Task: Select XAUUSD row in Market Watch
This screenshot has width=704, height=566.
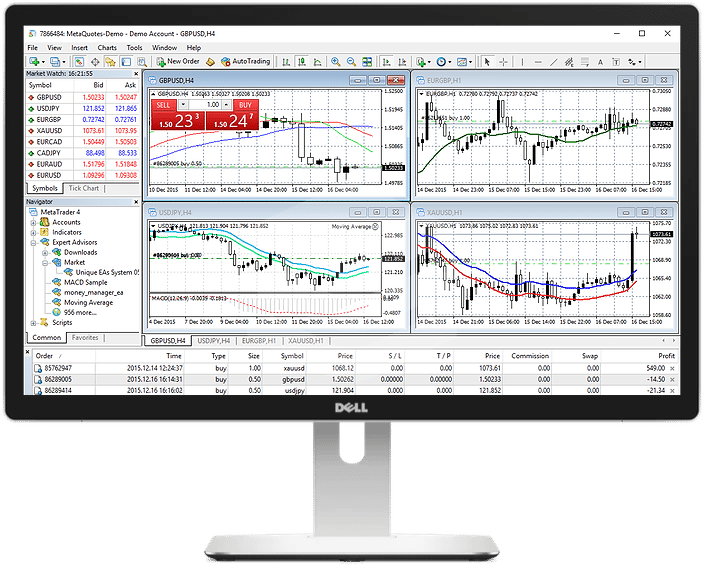Action: [83, 131]
